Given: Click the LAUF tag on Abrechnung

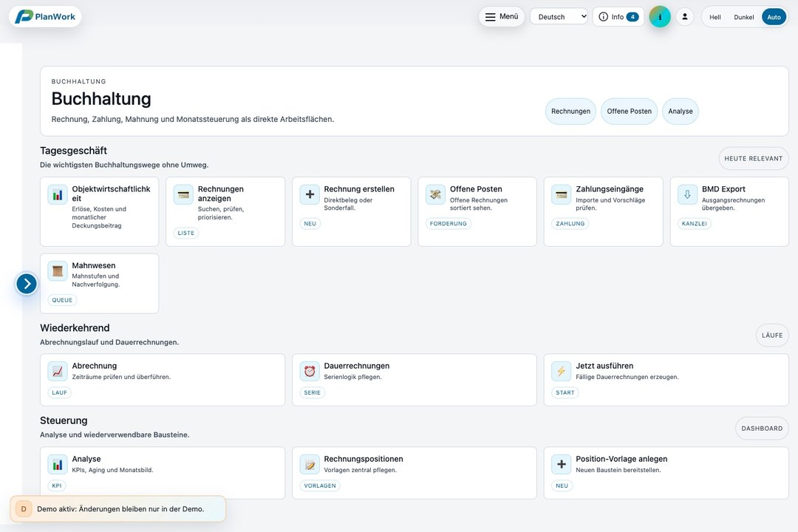Looking at the screenshot, I should tap(60, 392).
